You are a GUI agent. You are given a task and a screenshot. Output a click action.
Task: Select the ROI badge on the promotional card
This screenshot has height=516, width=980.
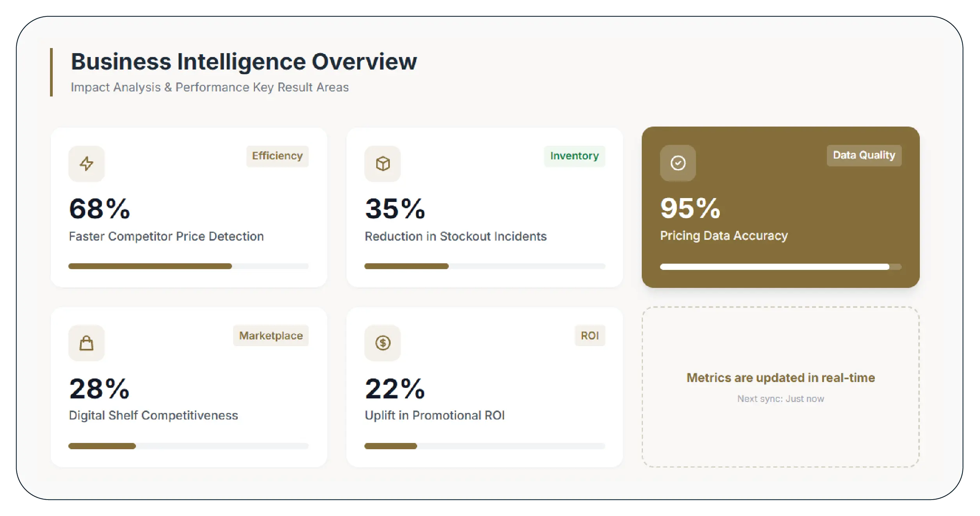click(590, 335)
